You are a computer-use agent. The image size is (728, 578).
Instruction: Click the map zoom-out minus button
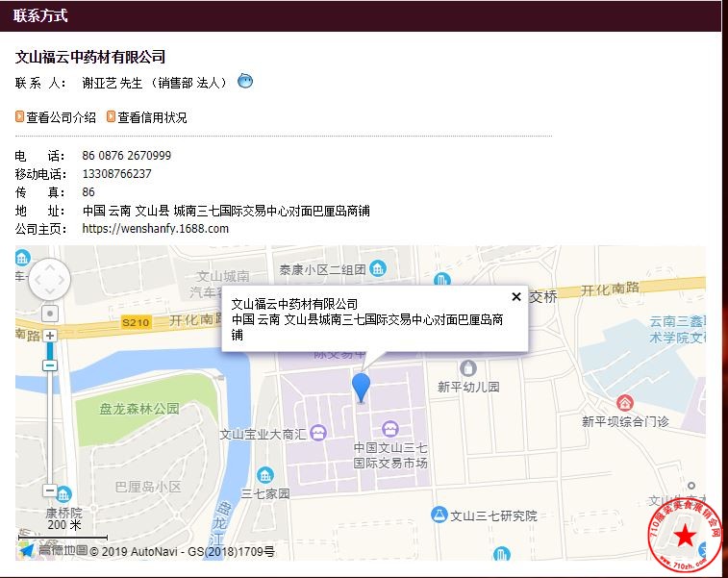(50, 490)
